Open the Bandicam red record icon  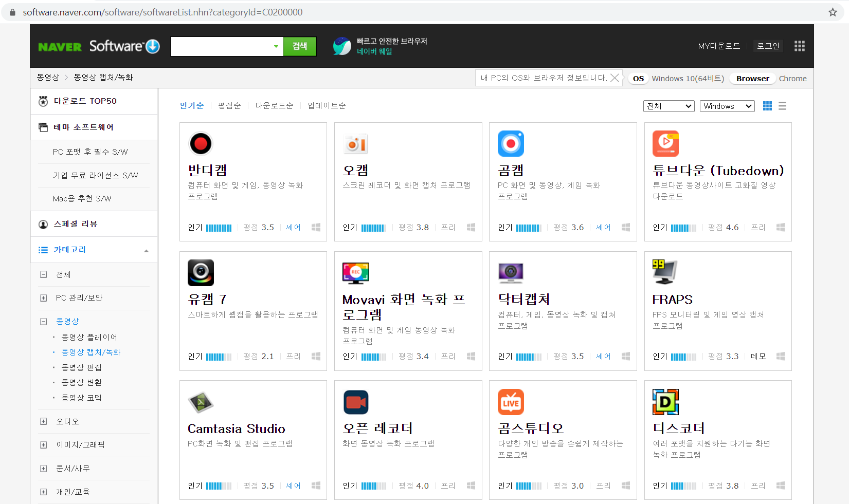click(201, 143)
